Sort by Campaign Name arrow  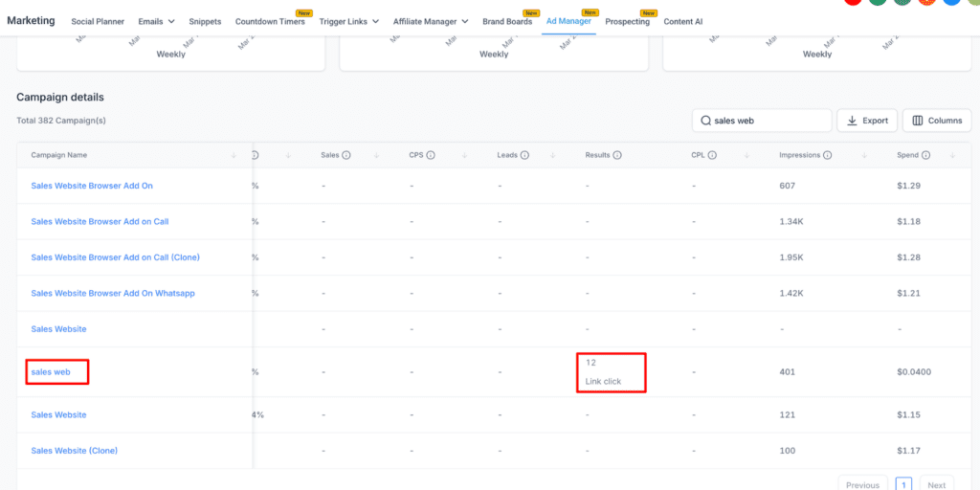click(234, 155)
